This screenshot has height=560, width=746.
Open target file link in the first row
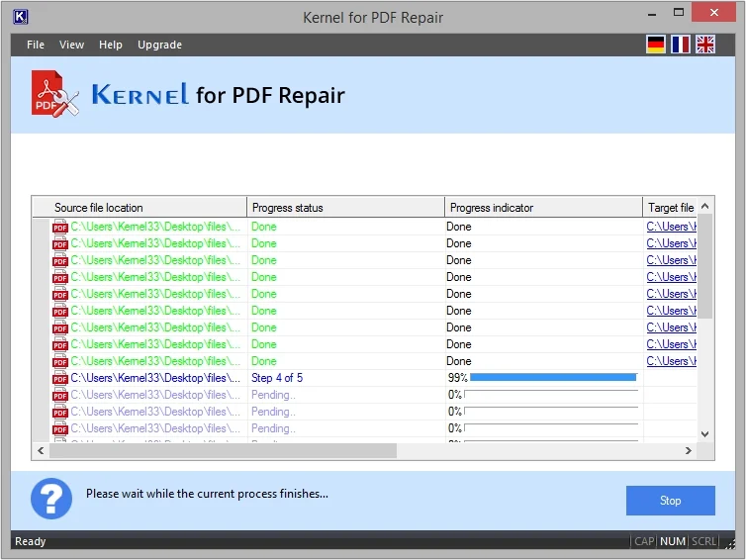[671, 227]
